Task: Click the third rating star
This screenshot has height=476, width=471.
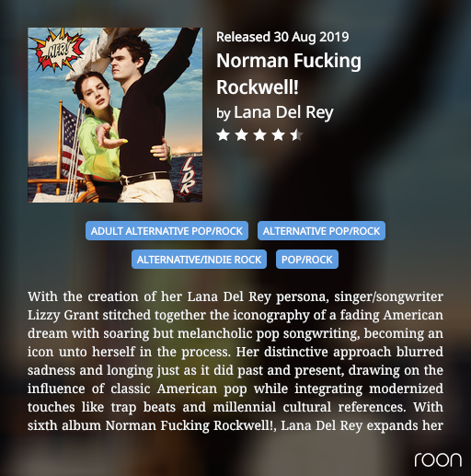Action: (x=259, y=135)
